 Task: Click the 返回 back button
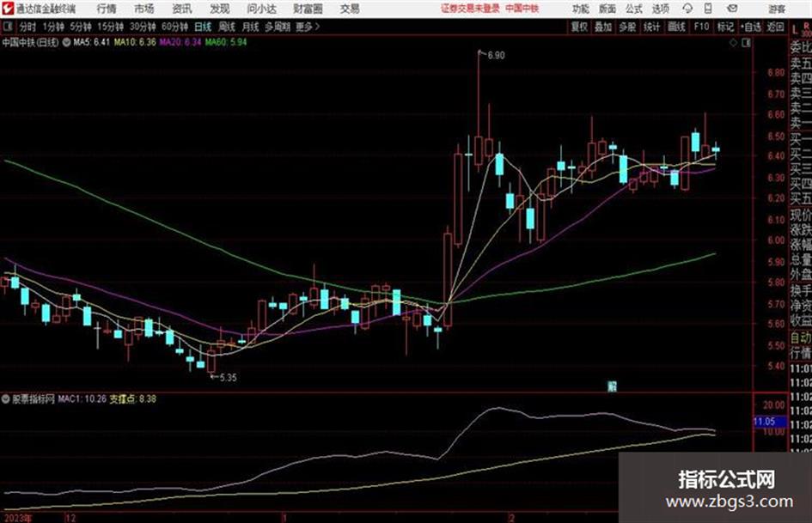tap(775, 27)
